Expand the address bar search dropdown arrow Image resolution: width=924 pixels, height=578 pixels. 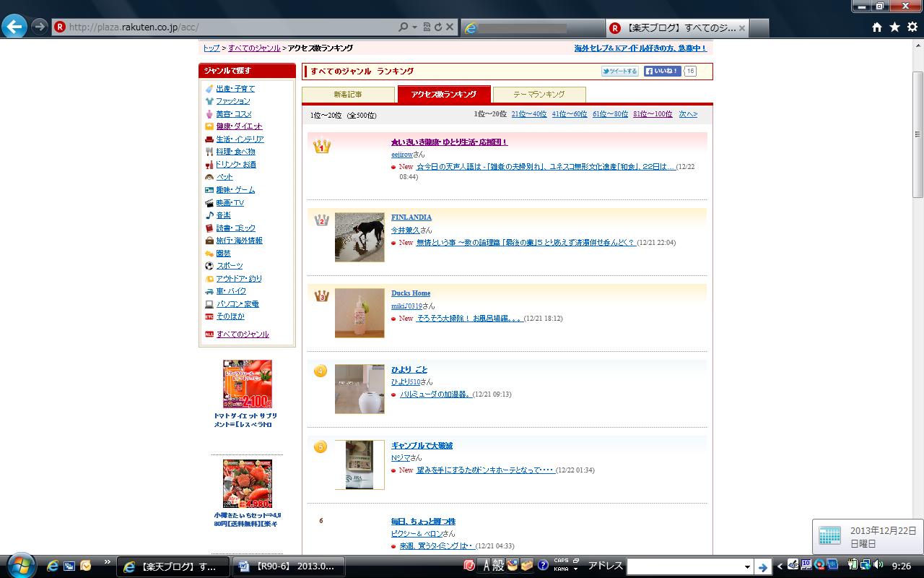click(415, 27)
